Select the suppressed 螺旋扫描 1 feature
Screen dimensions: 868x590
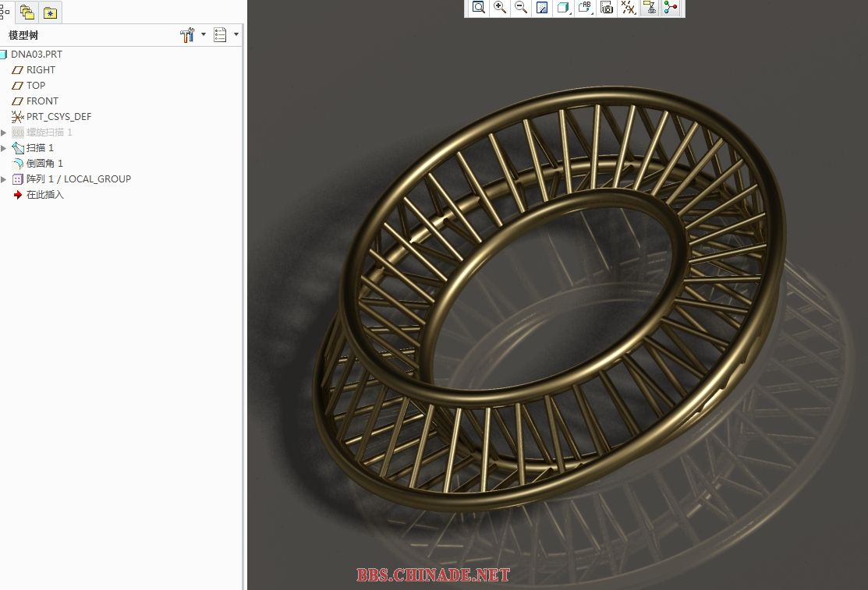(49, 132)
